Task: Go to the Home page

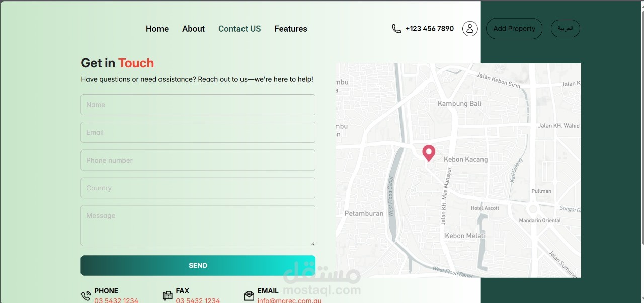Action: 157,29
